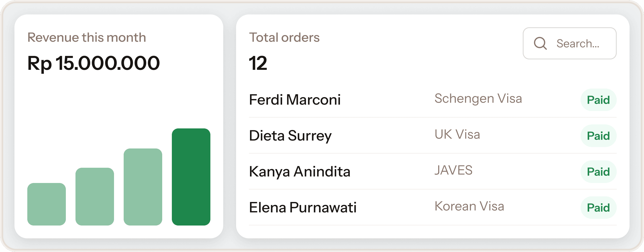Screen dimensions: 644x252
Task: Click the shortest light green revenue bar
Action: click(47, 204)
